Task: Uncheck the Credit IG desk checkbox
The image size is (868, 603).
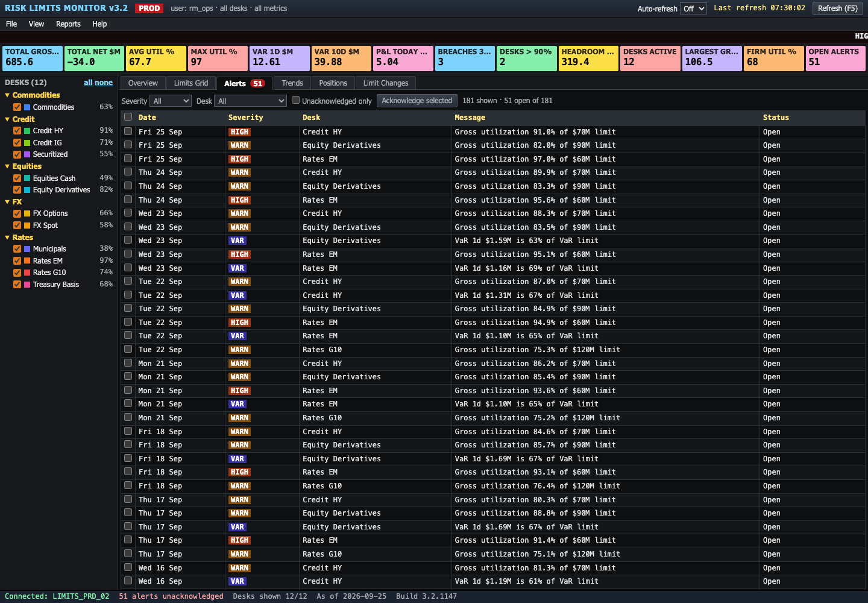Action: (x=17, y=143)
